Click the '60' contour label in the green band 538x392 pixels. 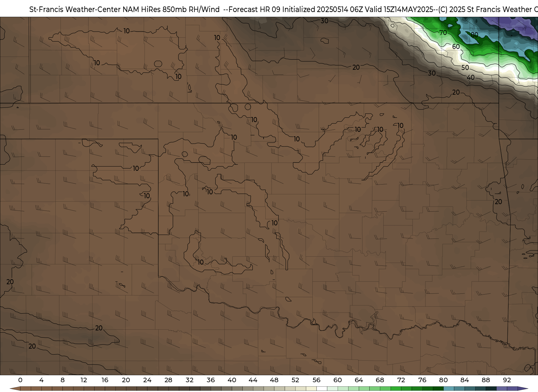[x=456, y=47]
